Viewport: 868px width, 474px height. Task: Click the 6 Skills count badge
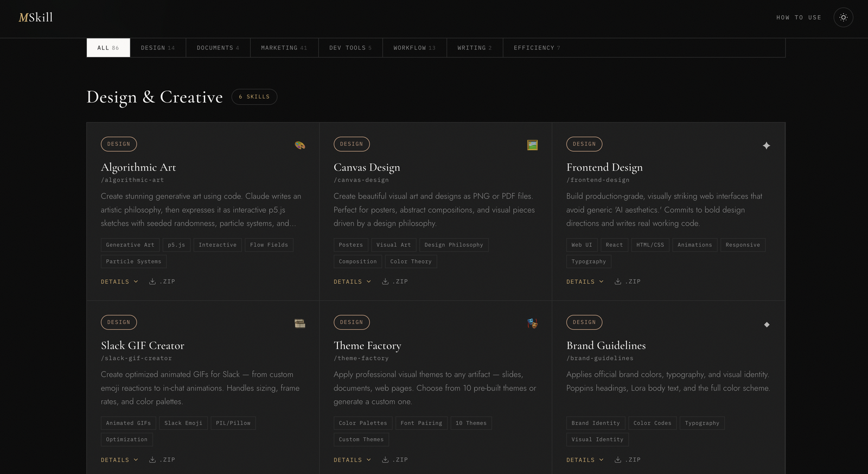tap(254, 97)
